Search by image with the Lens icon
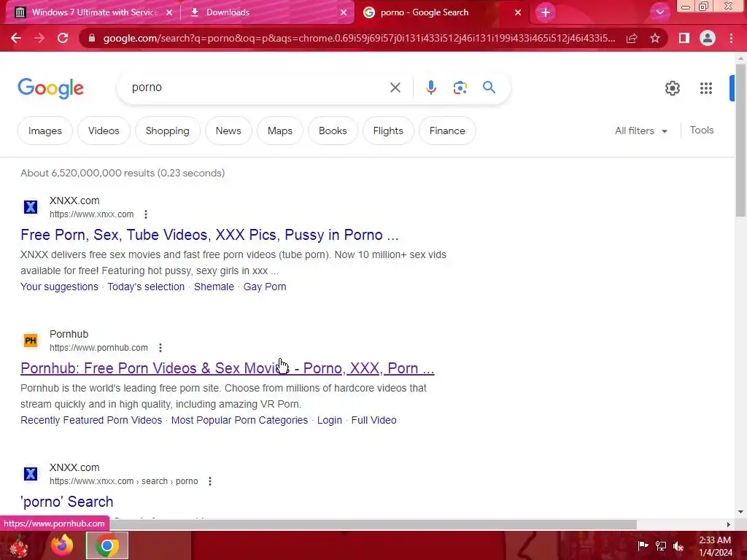Viewport: 747px width, 560px height. (460, 87)
